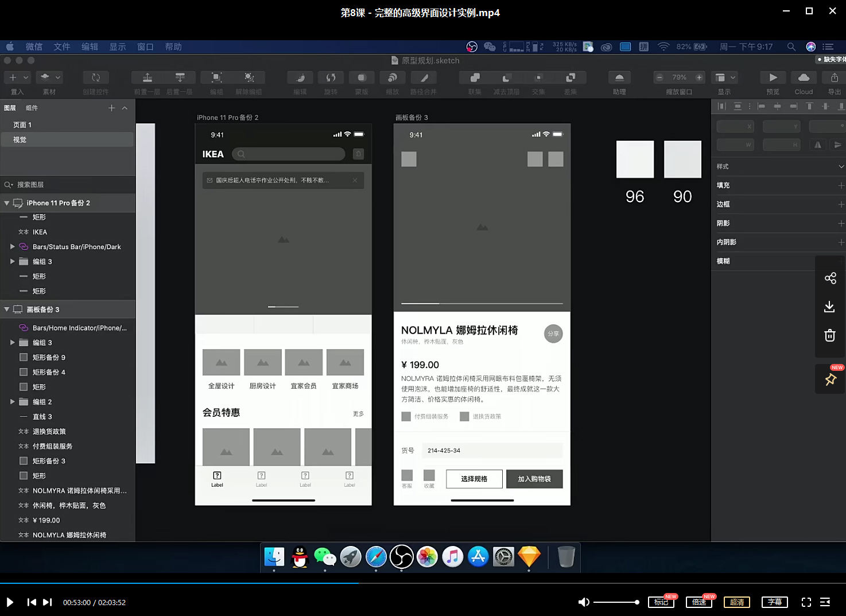Expand the 编组 2 layer group
The width and height of the screenshot is (846, 616).
coord(13,402)
